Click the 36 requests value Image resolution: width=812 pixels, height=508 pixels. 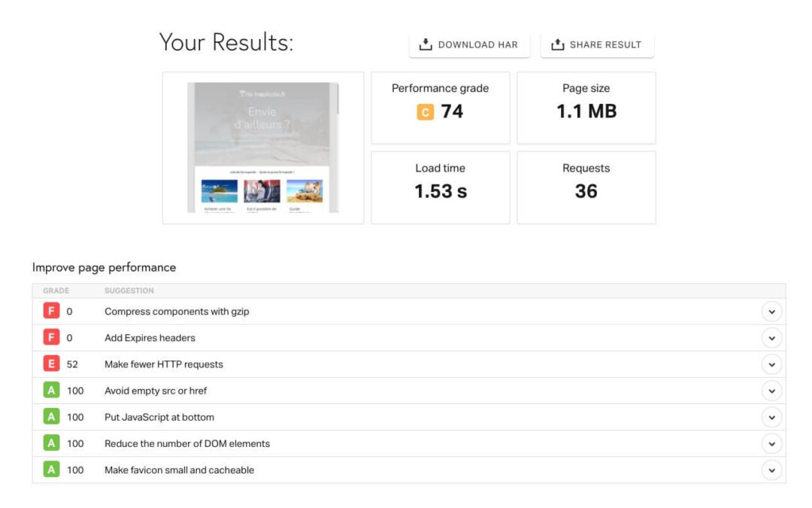pyautogui.click(x=586, y=191)
